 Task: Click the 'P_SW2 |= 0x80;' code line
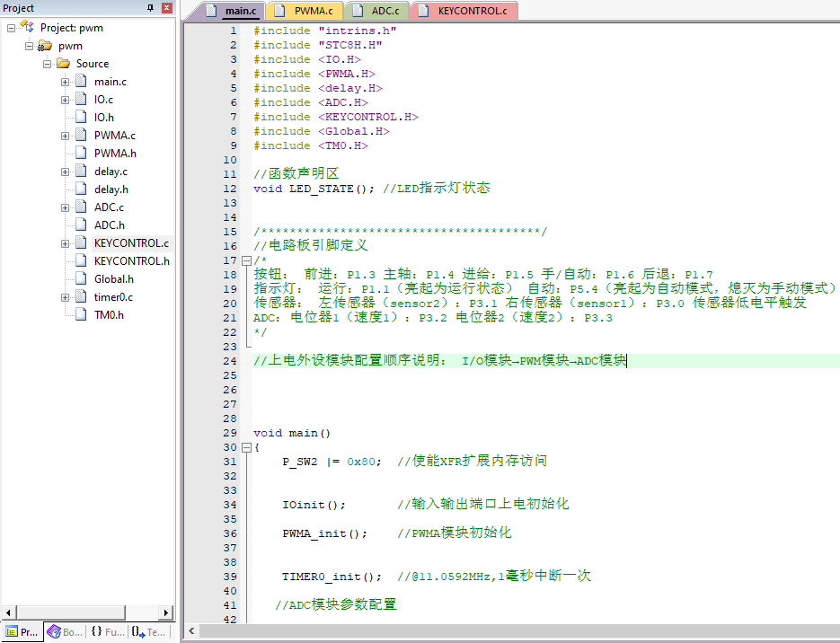pos(332,462)
